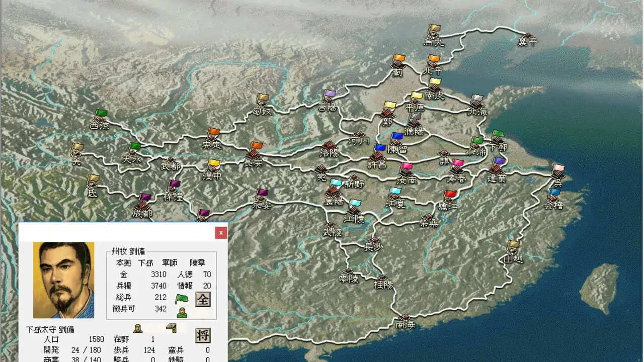Select the 廬江 city with red flag
644x362 pixels.
click(447, 201)
